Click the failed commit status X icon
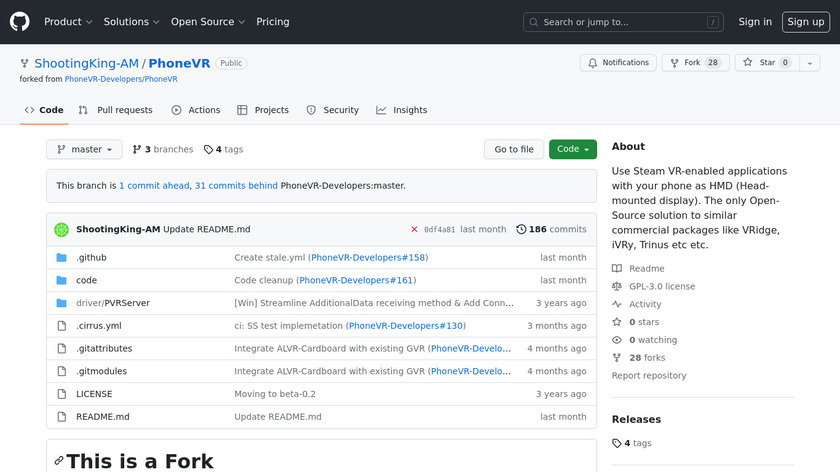 [414, 229]
